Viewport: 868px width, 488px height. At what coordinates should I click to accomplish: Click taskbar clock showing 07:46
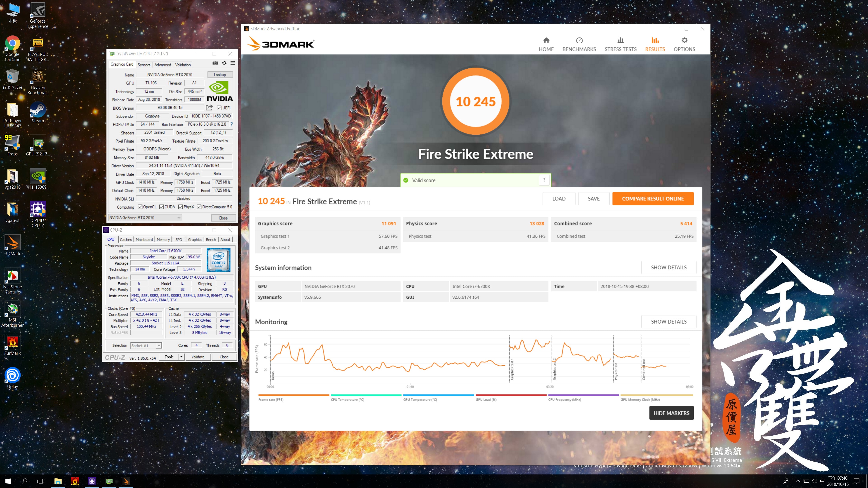point(838,481)
